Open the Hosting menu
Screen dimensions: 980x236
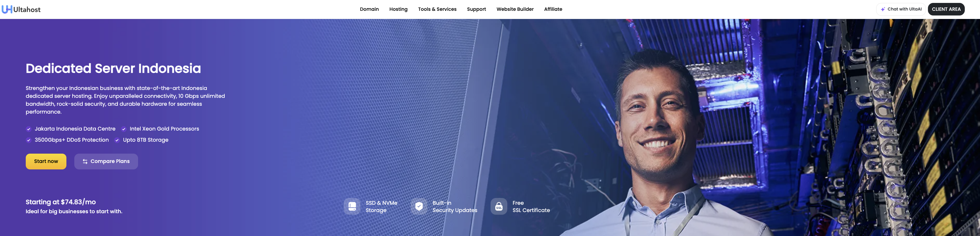click(398, 9)
